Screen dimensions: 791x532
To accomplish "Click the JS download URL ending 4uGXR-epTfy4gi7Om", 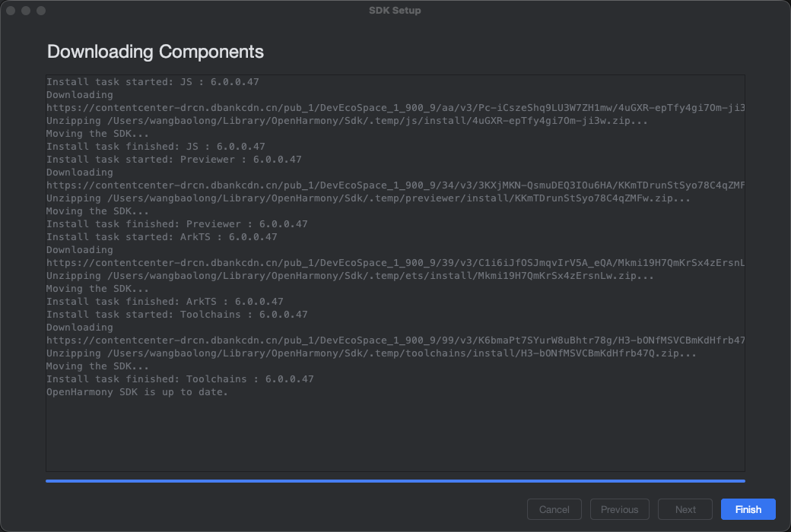I will point(395,108).
